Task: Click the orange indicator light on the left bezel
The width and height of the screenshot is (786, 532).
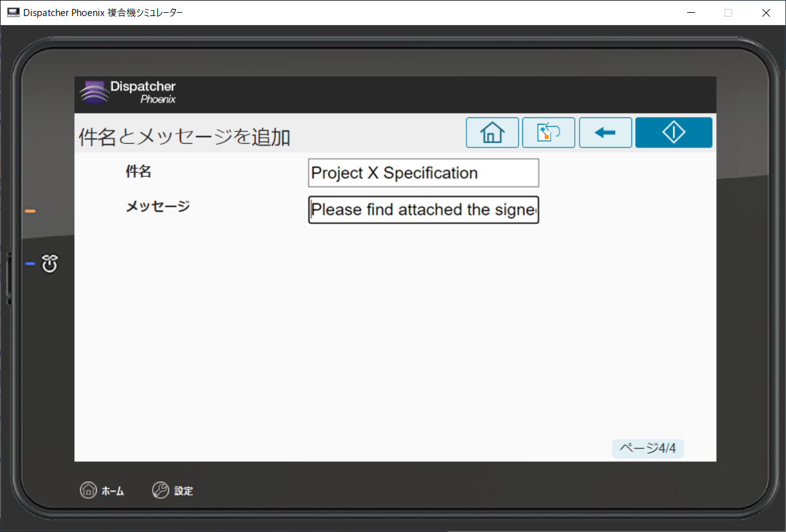Action: [30, 211]
